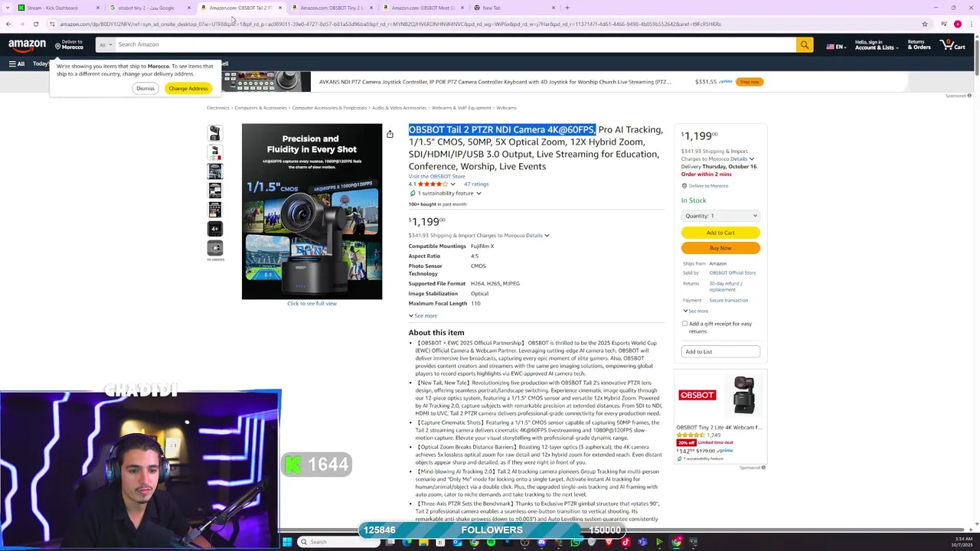
Task: Click the browser address bar URL
Action: point(390,24)
